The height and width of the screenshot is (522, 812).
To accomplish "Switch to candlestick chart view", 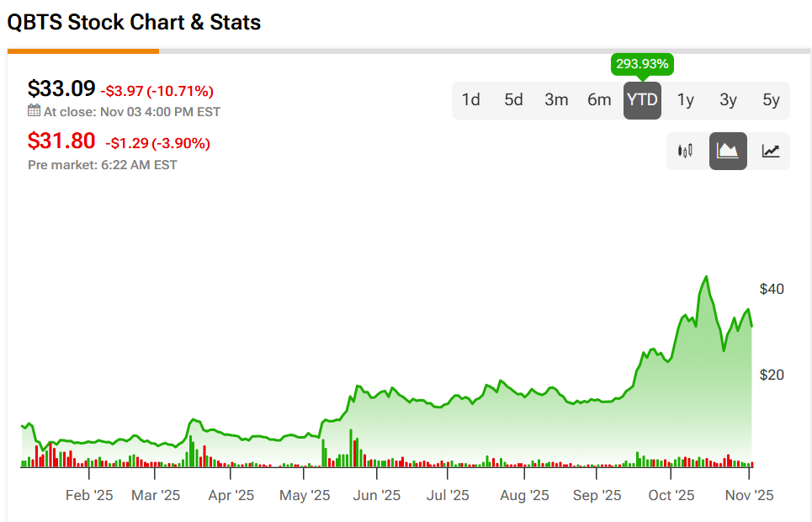I will [x=685, y=152].
